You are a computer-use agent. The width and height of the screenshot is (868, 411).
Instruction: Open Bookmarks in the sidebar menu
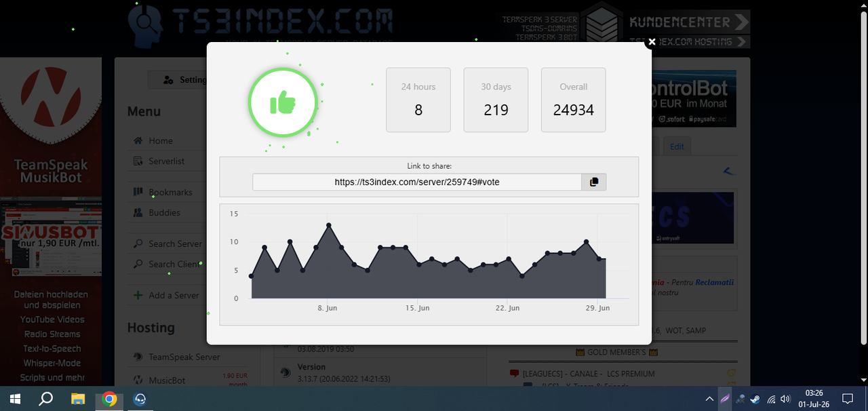coord(170,192)
